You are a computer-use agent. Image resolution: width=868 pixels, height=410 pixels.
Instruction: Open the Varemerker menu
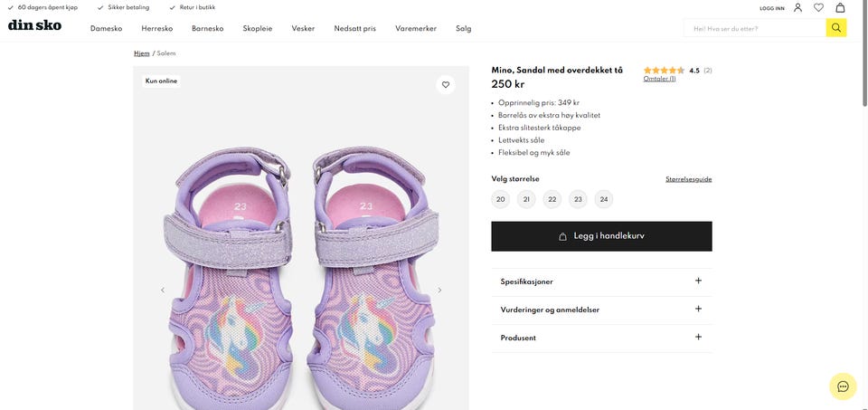pyautogui.click(x=416, y=28)
